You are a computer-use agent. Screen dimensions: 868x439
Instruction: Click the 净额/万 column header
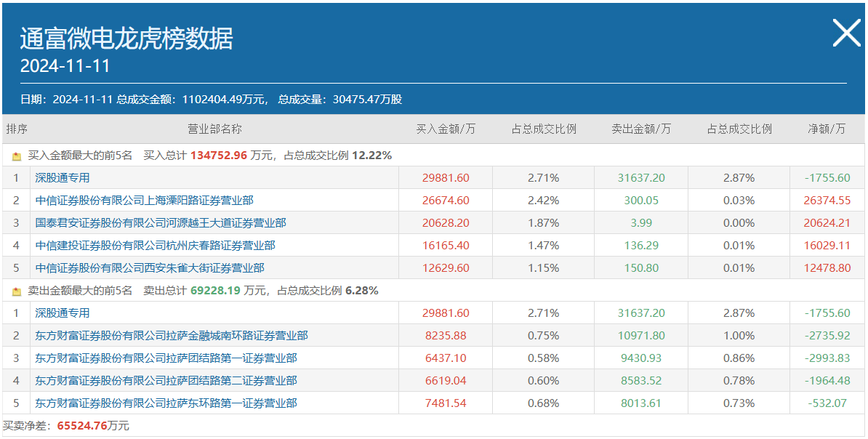click(x=827, y=129)
